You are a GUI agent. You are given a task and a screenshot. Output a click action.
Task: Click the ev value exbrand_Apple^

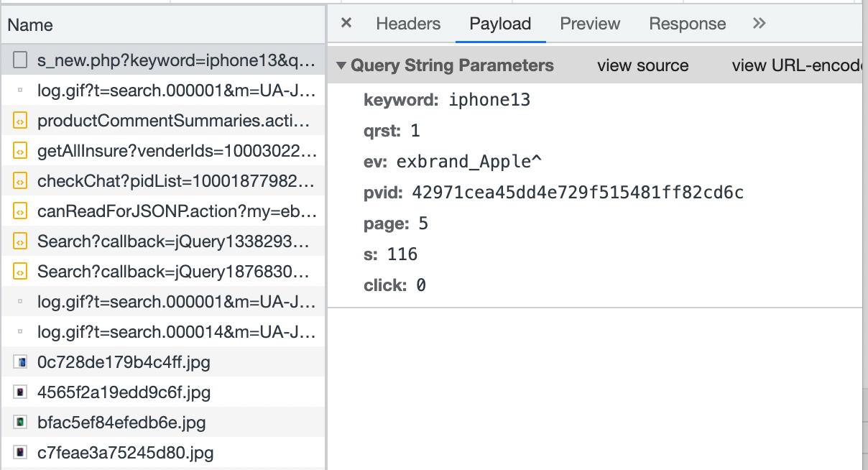(469, 162)
